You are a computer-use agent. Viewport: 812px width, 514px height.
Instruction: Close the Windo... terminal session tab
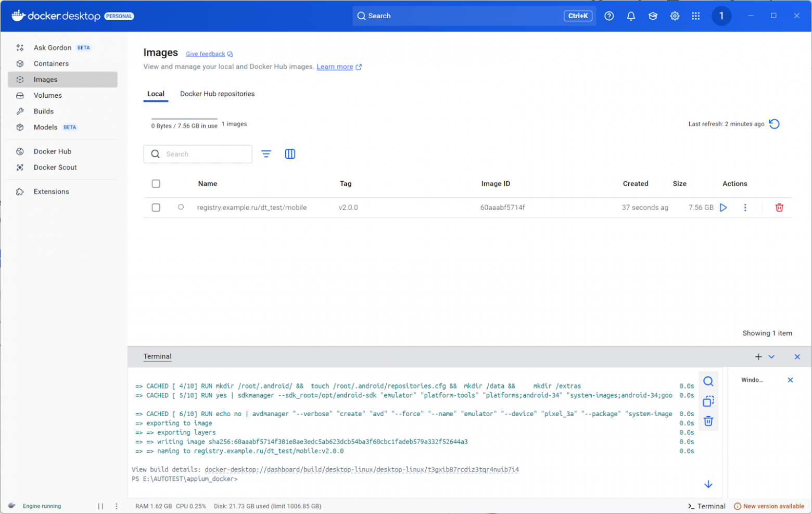coord(790,380)
